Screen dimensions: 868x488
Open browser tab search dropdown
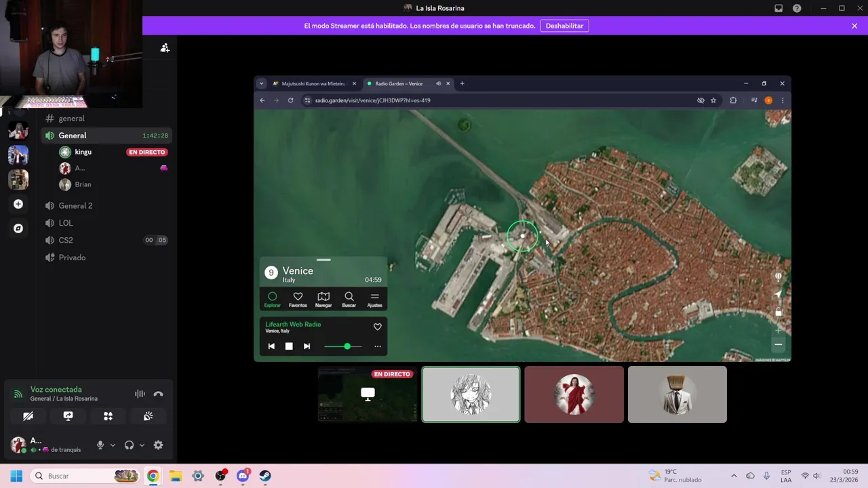(x=261, y=83)
